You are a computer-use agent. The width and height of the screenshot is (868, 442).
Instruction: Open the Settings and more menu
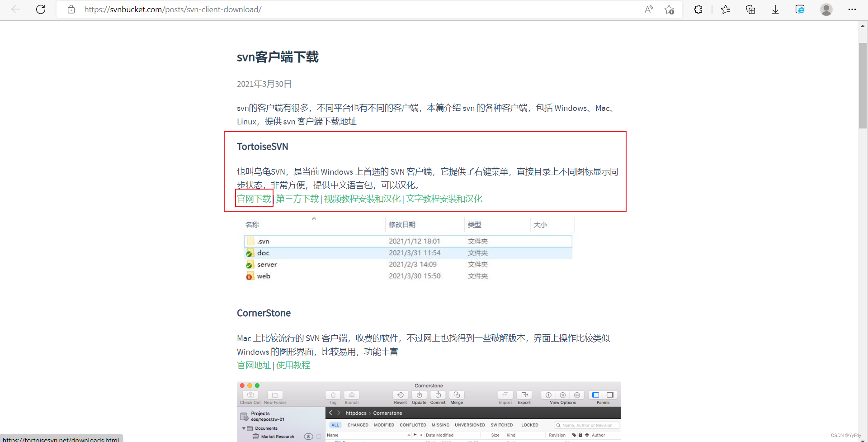tap(852, 10)
